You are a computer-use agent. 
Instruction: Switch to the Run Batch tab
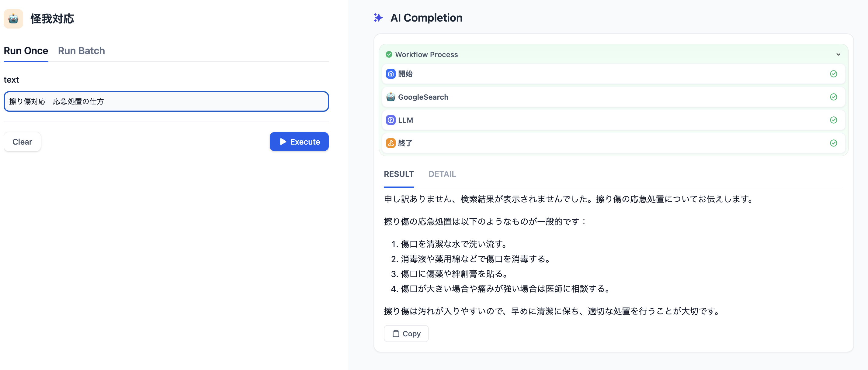(x=81, y=51)
